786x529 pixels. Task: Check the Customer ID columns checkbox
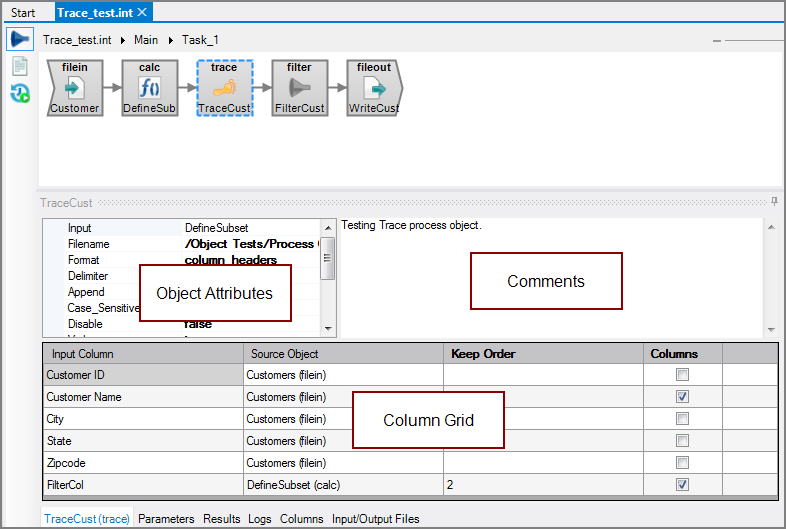pyautogui.click(x=682, y=375)
